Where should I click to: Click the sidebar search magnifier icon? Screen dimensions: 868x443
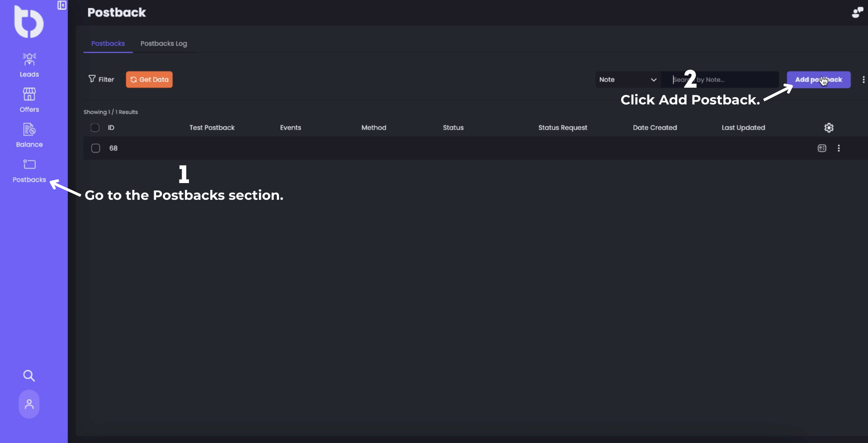pyautogui.click(x=29, y=376)
